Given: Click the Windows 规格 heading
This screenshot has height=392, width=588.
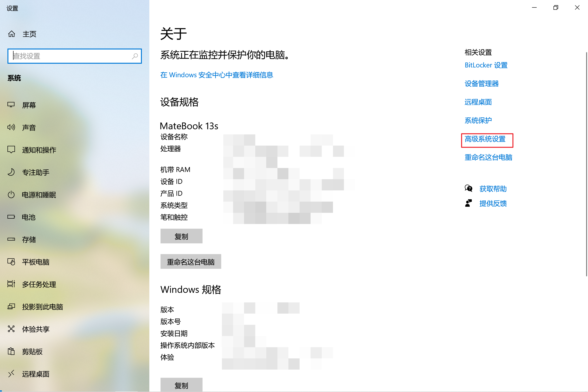Looking at the screenshot, I should pyautogui.click(x=191, y=289).
